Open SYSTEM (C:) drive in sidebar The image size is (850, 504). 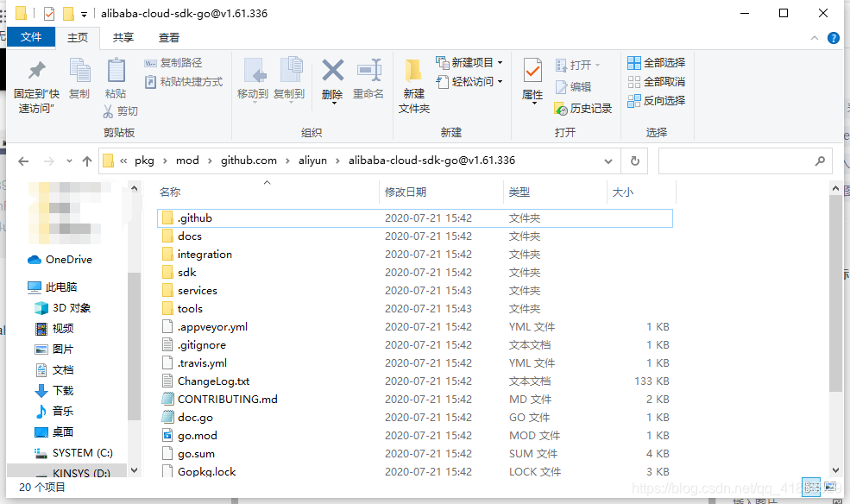[73, 452]
